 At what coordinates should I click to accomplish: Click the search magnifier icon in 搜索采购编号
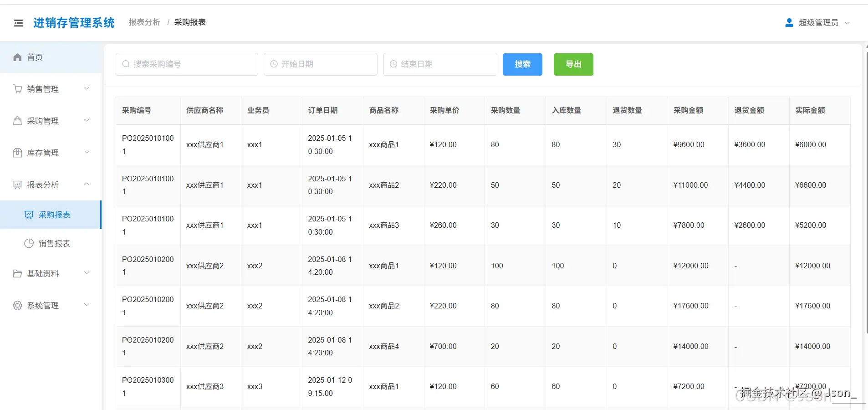pos(126,64)
